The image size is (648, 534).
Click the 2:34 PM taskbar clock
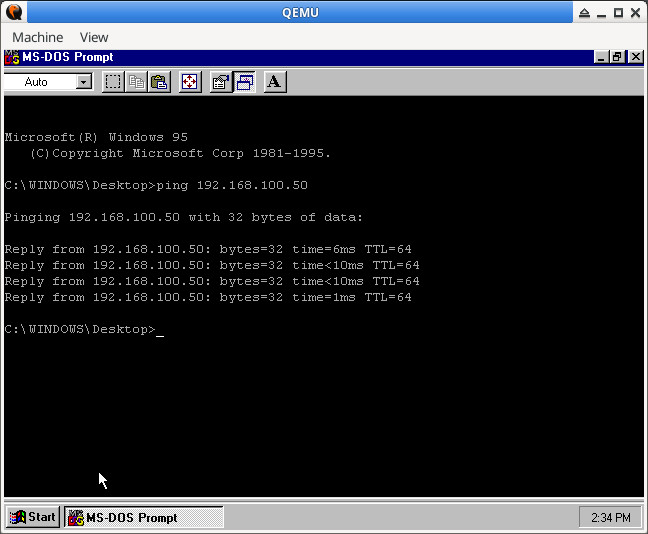click(610, 517)
